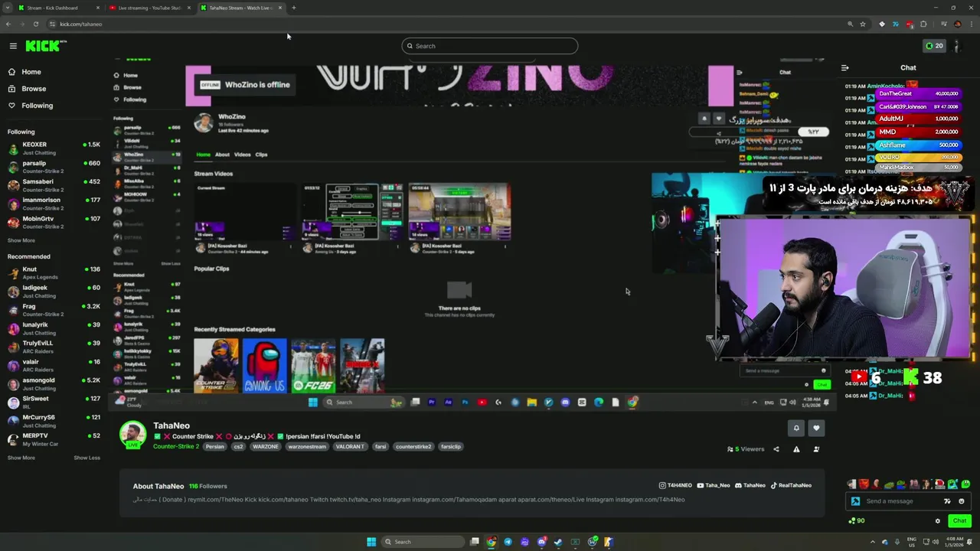Open chat settings gear
The image size is (980, 551).
tap(938, 521)
